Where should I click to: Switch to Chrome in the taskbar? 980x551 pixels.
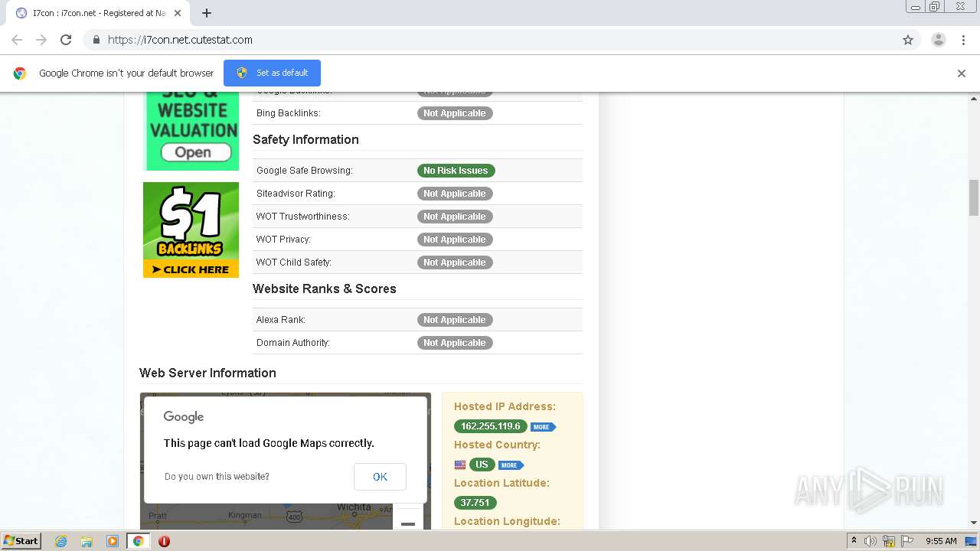click(138, 541)
